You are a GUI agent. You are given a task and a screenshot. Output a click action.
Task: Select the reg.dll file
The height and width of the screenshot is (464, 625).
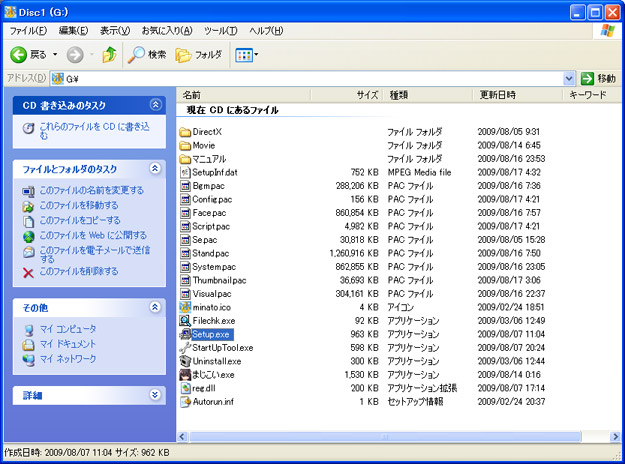coord(205,388)
